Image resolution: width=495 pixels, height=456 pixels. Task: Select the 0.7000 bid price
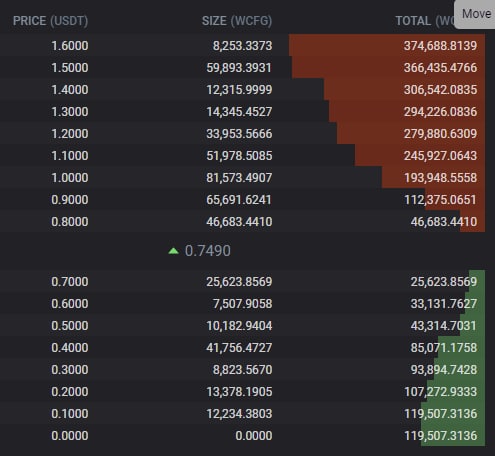[70, 282]
